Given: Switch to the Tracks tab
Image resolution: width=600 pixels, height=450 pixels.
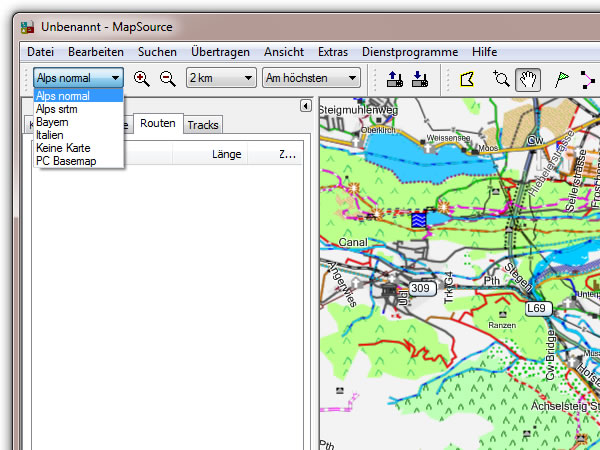Looking at the screenshot, I should click(x=202, y=125).
